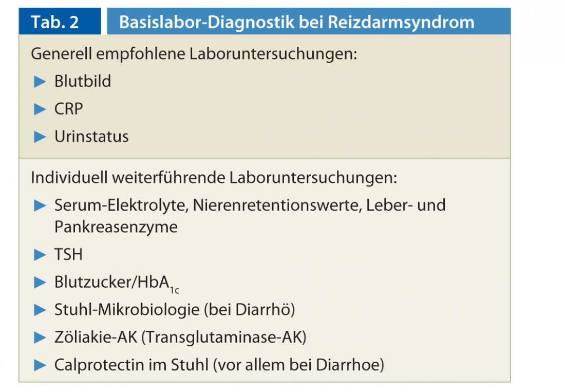Click the TSH text entry
565x392 pixels.
click(x=69, y=254)
